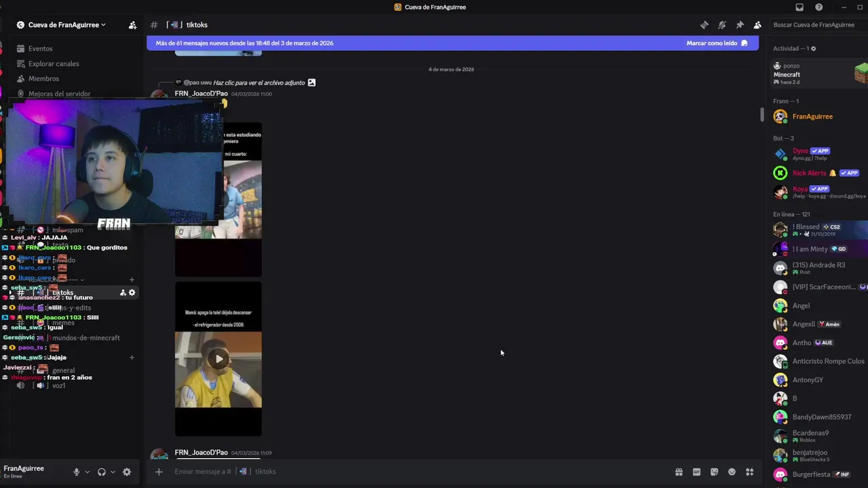Open the Inbox icon in title bar
Screen dimensions: 868x488
(800, 7)
